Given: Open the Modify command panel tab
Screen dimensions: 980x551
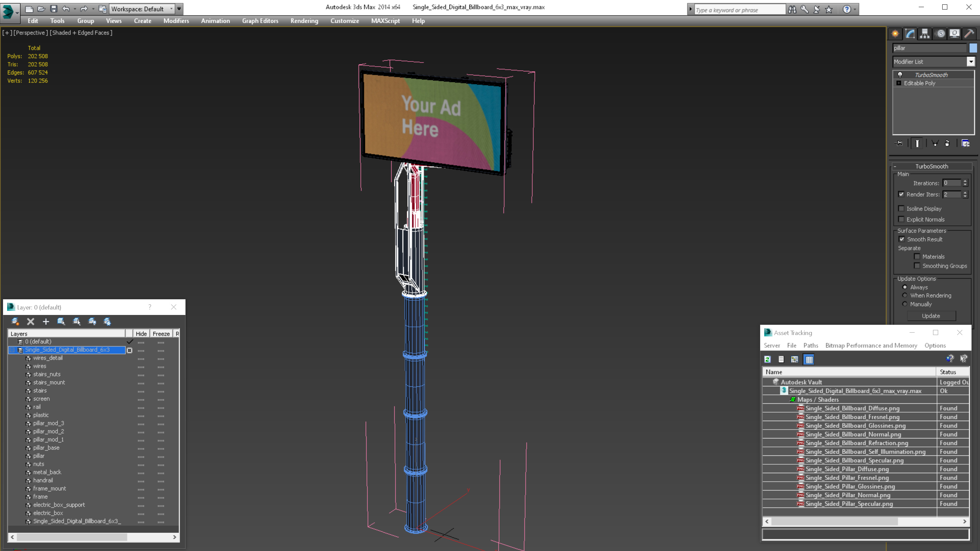Looking at the screenshot, I should pos(910,34).
